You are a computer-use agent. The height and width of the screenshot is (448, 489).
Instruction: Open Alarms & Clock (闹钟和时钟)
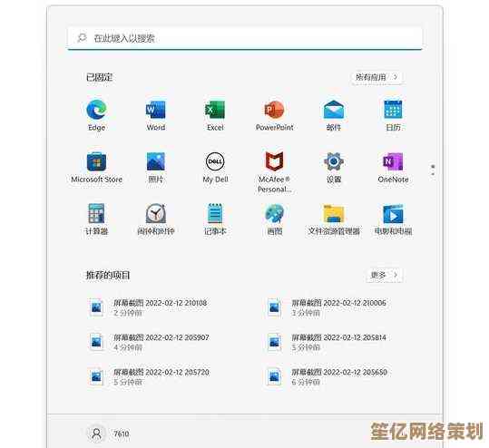tap(156, 219)
